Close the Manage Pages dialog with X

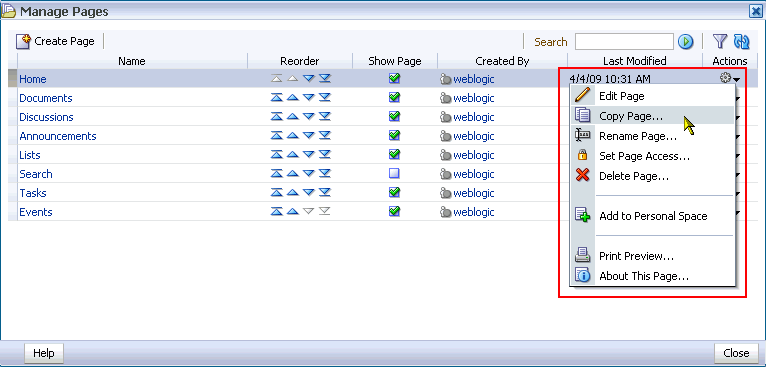coord(756,11)
